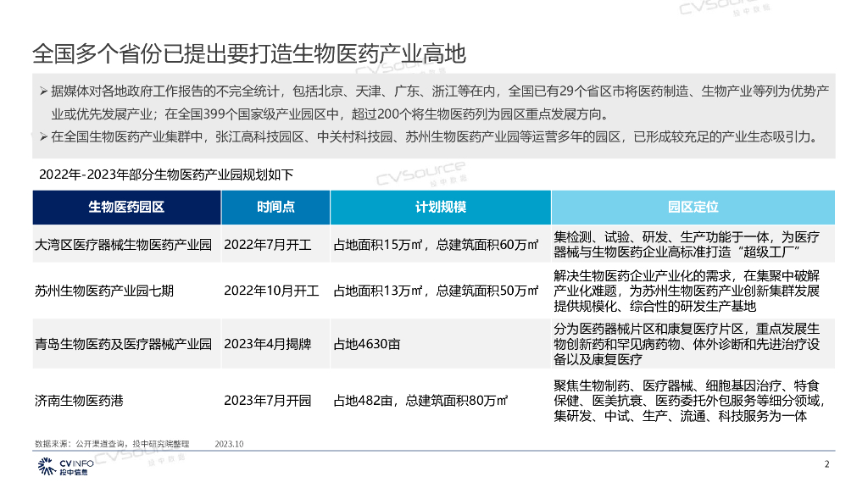This screenshot has height=488, width=868.
Task: Click the data source note 数据来源：公开渠道查询
Action: (x=112, y=444)
